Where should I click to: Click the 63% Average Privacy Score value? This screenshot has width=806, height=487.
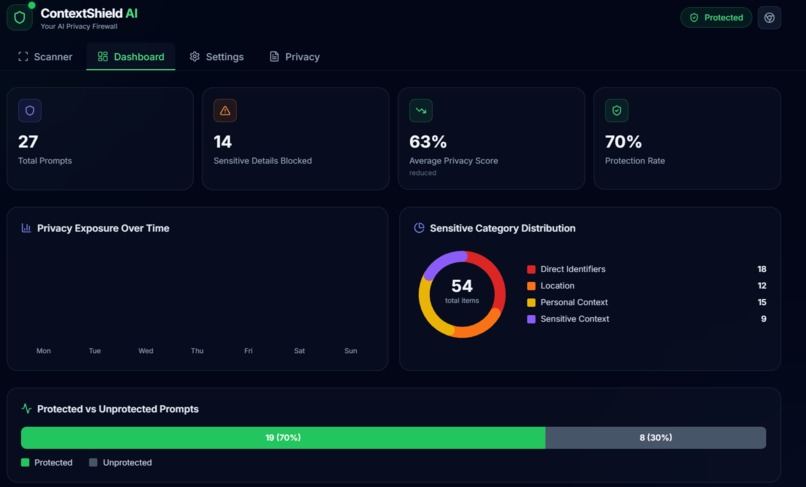point(428,141)
